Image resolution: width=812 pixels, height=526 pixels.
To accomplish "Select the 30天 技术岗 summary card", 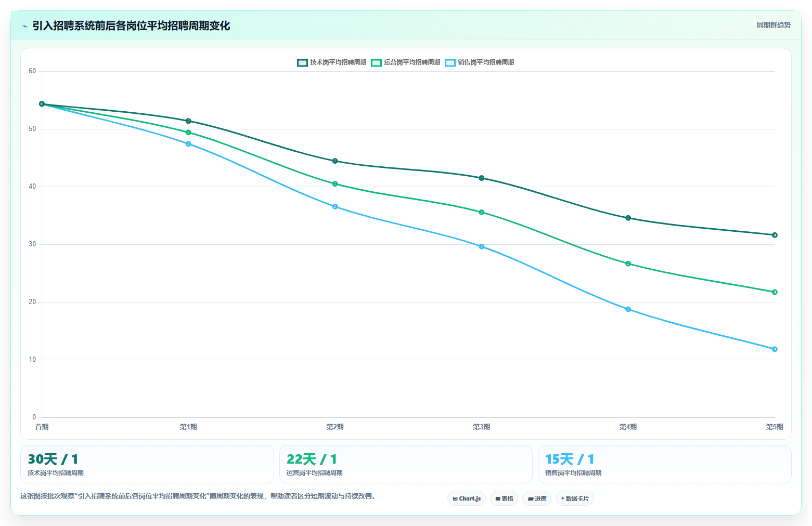I will coord(147,464).
